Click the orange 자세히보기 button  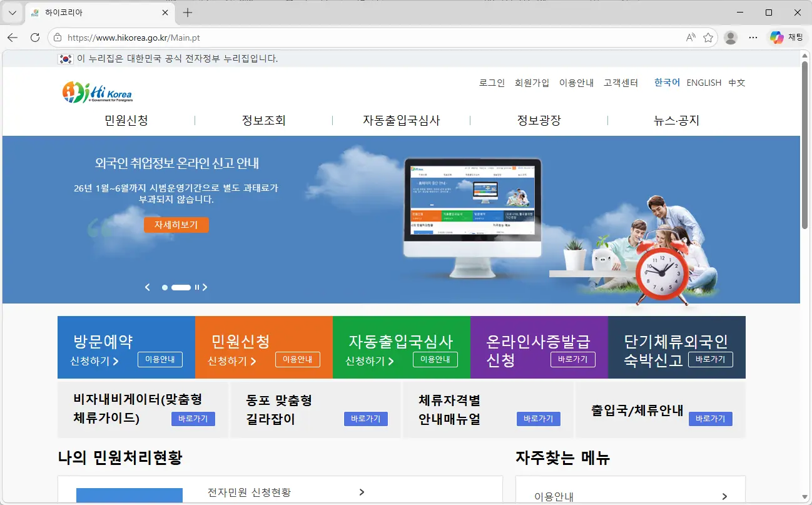point(176,225)
